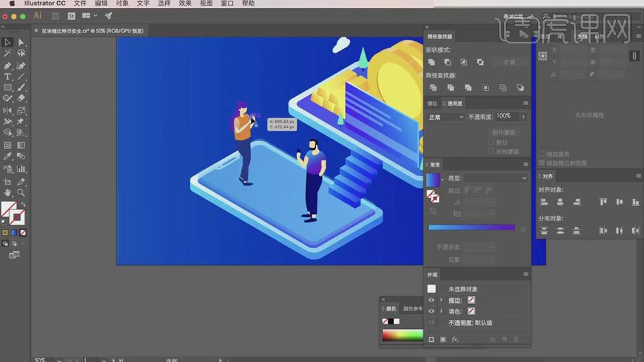Toggle visibility of 描边 appearance row
644x362 pixels.
[431, 300]
